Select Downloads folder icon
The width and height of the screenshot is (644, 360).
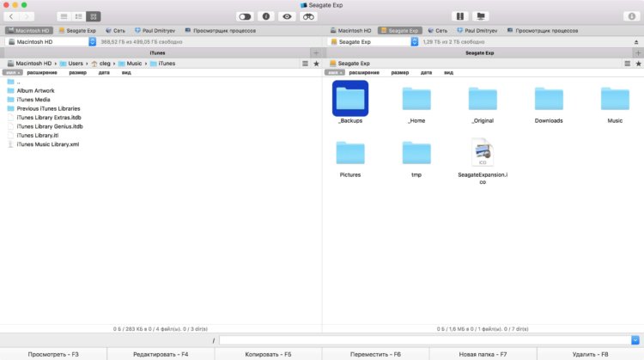tap(549, 99)
